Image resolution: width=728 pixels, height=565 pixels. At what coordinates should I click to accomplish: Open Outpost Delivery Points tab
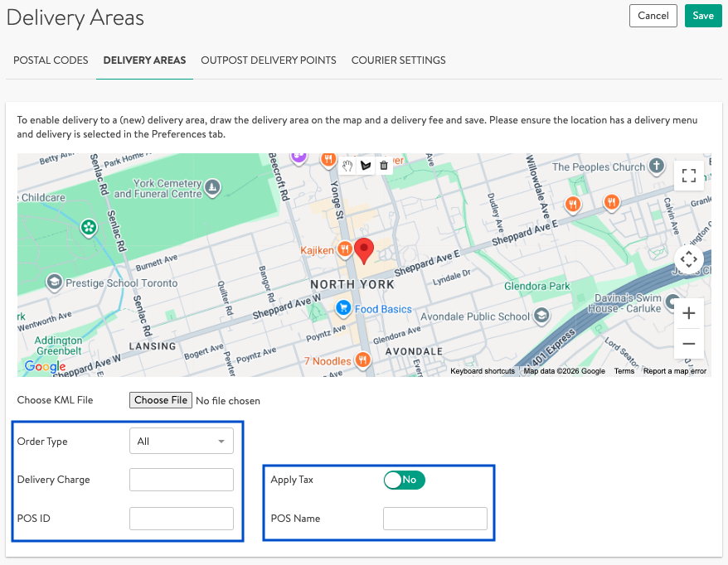click(x=269, y=60)
